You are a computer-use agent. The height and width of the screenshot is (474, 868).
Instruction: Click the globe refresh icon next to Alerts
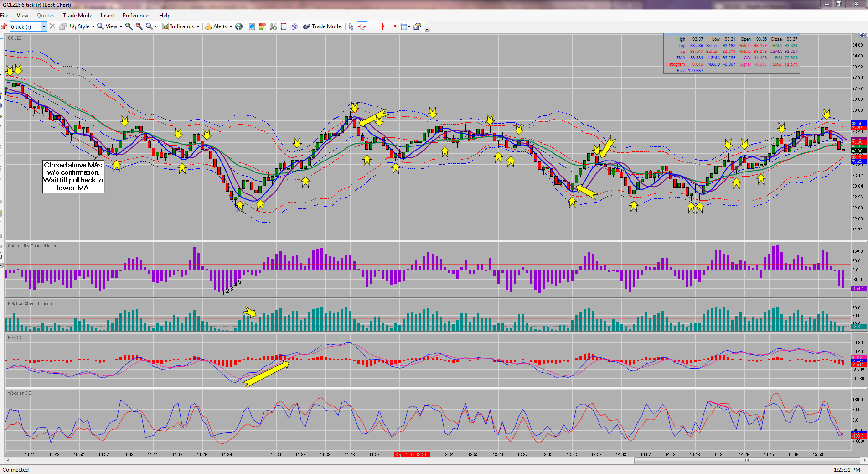[238, 26]
